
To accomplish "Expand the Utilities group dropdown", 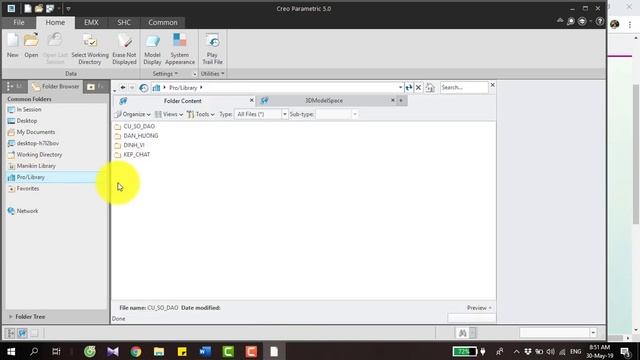I will [212, 74].
